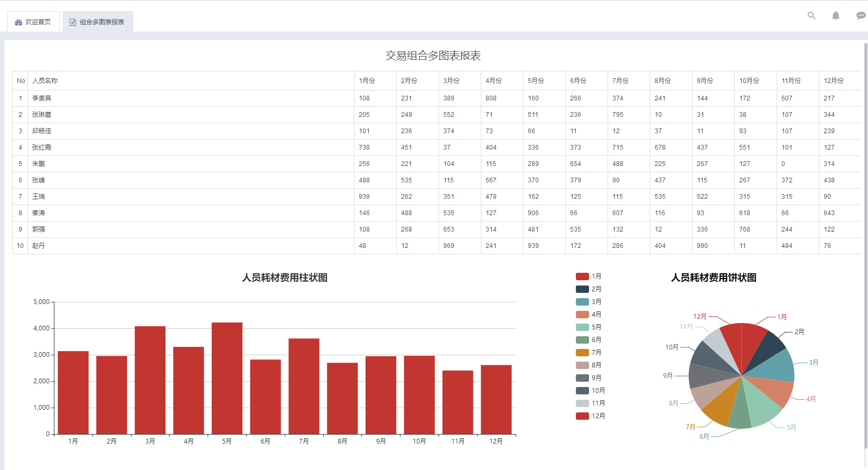Toggle 10月 legend entry
The height and width of the screenshot is (470, 868).
pos(591,391)
